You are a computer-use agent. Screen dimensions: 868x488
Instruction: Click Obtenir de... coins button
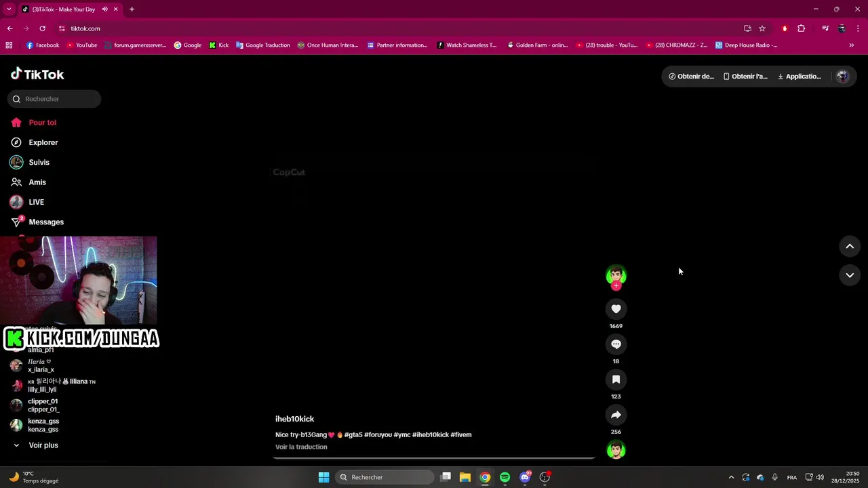click(x=691, y=77)
